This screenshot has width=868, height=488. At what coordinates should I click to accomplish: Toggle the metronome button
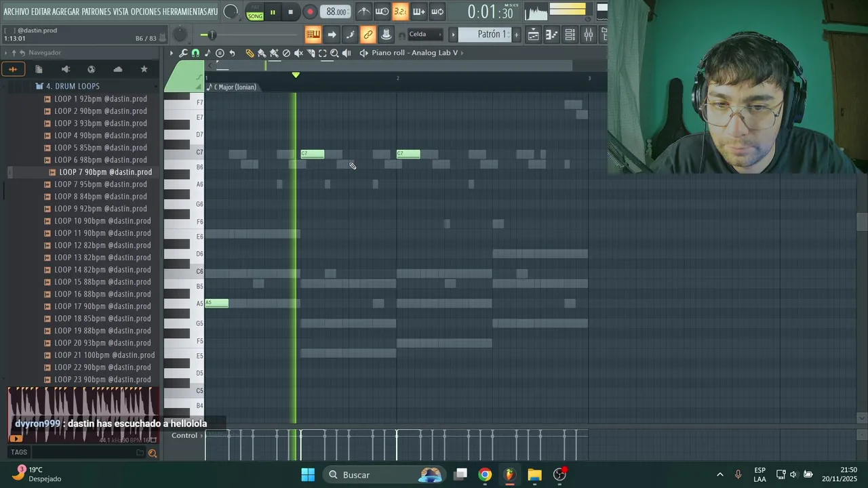point(364,12)
